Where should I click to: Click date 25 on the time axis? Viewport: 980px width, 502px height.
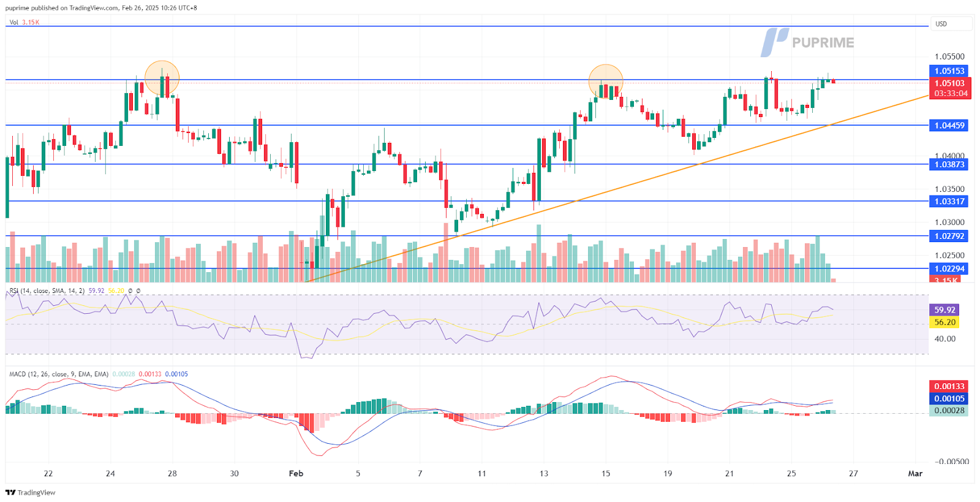click(x=791, y=474)
